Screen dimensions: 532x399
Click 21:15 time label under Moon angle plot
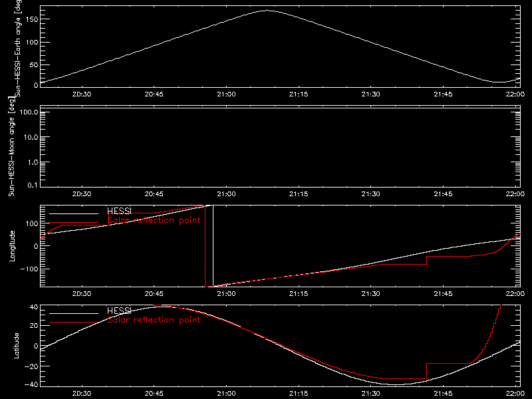pos(299,194)
